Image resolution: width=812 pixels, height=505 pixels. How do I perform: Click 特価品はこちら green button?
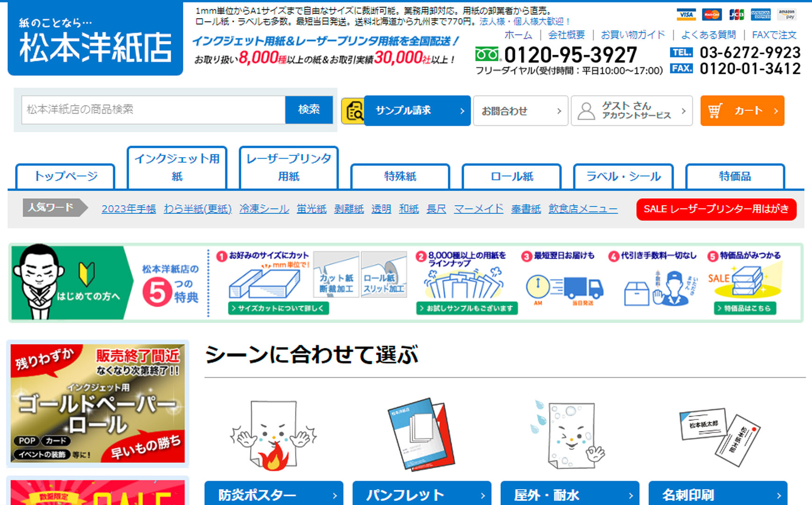click(745, 308)
